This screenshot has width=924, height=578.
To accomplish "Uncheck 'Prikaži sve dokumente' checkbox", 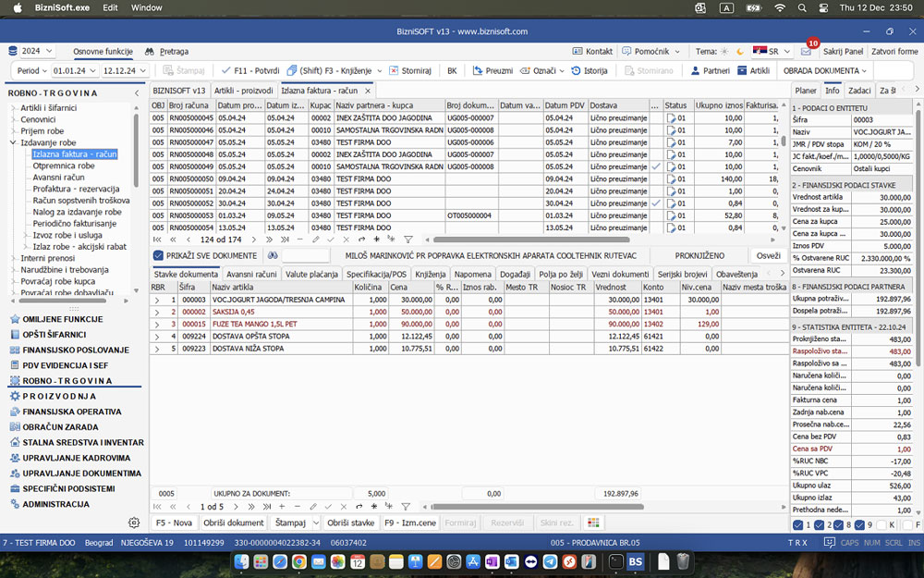I will coord(158,255).
